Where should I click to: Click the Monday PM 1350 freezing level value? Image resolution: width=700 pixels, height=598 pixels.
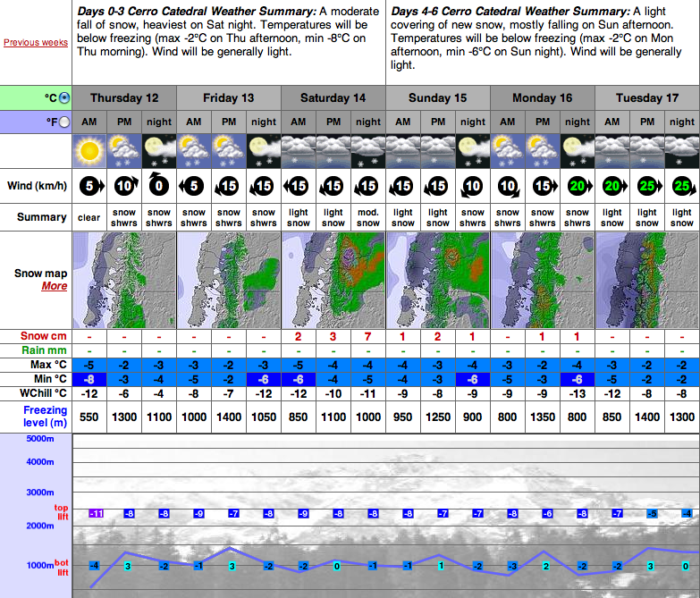point(543,417)
